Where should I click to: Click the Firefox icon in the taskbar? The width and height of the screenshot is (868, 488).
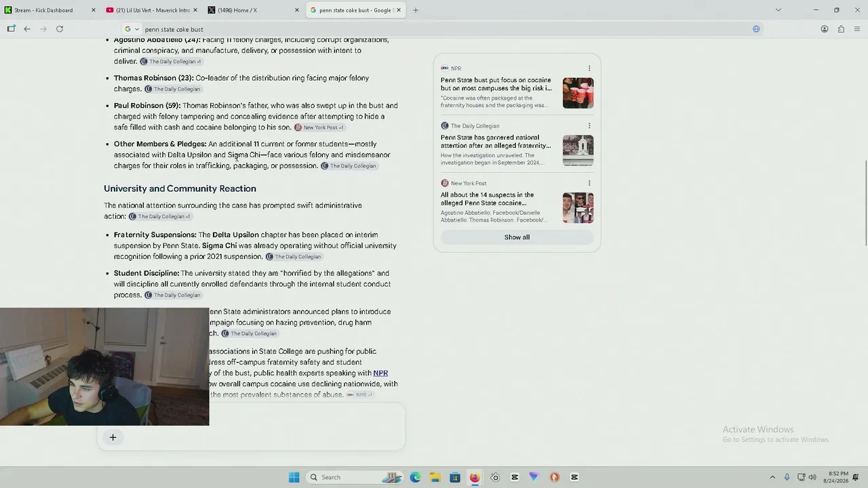(475, 477)
